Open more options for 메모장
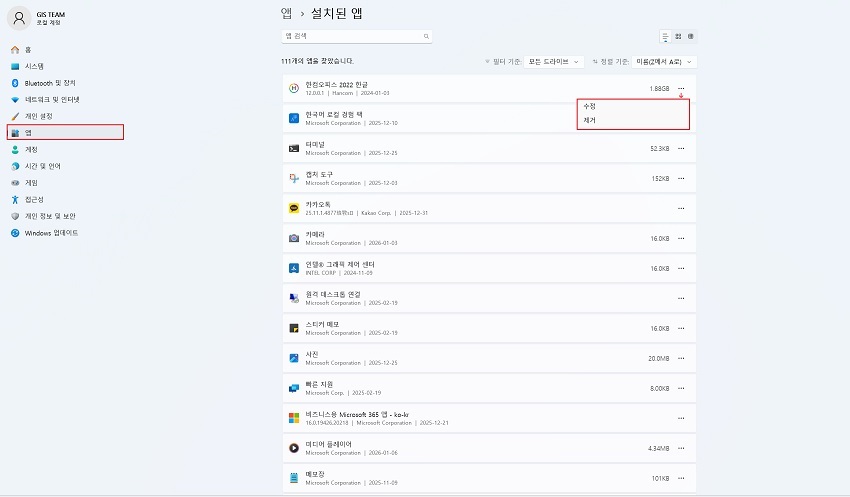Viewport: 850px width, 497px height. pos(681,478)
